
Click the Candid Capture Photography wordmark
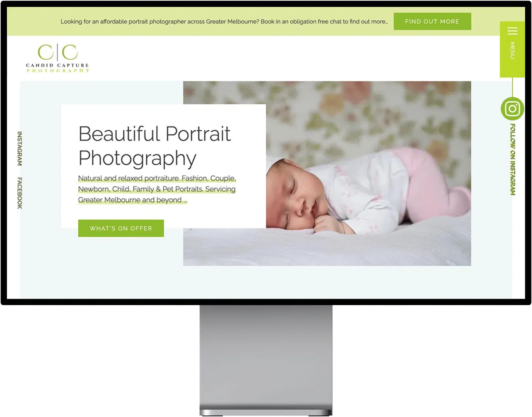[58, 68]
